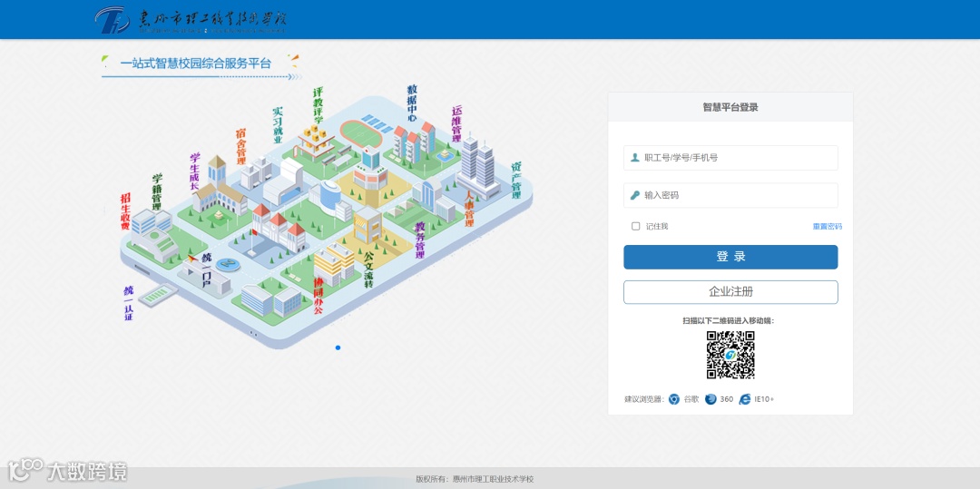The height and width of the screenshot is (489, 980).
Task: Click the 公文流转 label on campus map
Action: [368, 269]
